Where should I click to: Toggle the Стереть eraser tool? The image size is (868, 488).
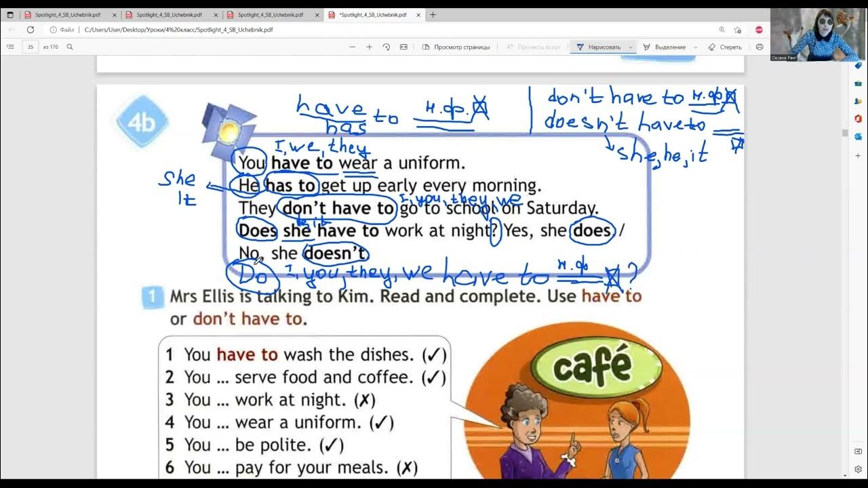pyautogui.click(x=725, y=47)
